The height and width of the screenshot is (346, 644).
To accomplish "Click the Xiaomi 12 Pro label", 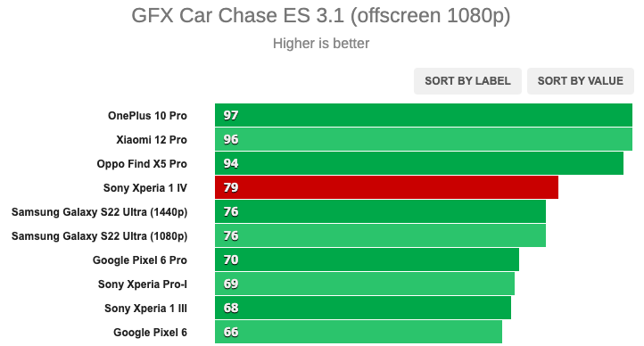I will pyautogui.click(x=152, y=140).
